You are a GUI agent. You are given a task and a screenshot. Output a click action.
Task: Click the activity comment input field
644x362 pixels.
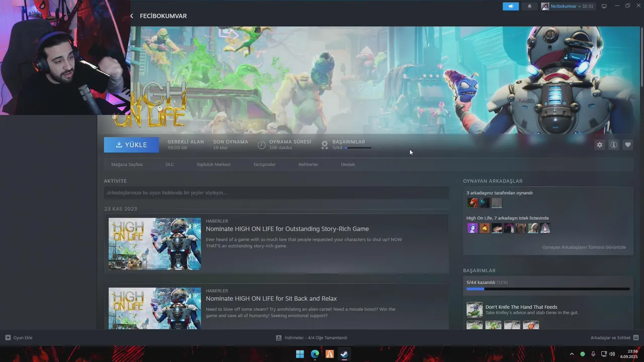tap(276, 193)
